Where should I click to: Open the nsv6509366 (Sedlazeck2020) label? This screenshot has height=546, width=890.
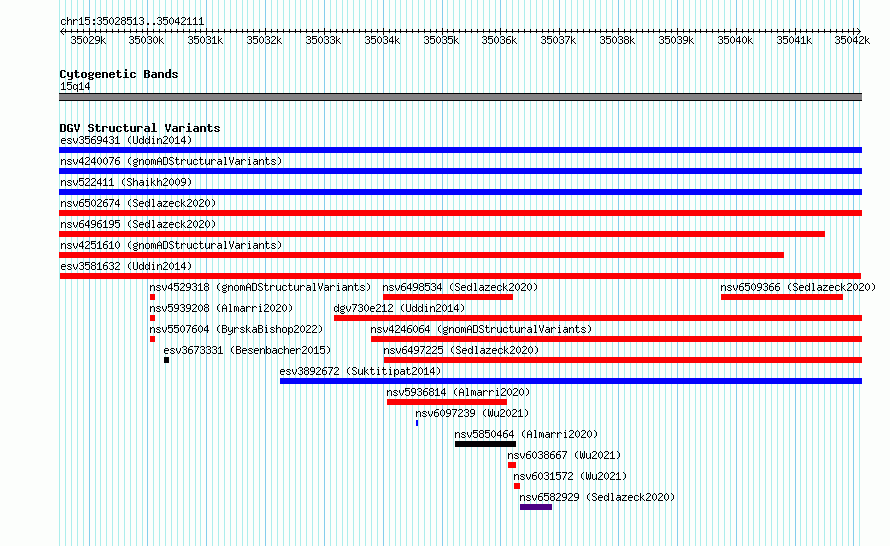tap(798, 287)
